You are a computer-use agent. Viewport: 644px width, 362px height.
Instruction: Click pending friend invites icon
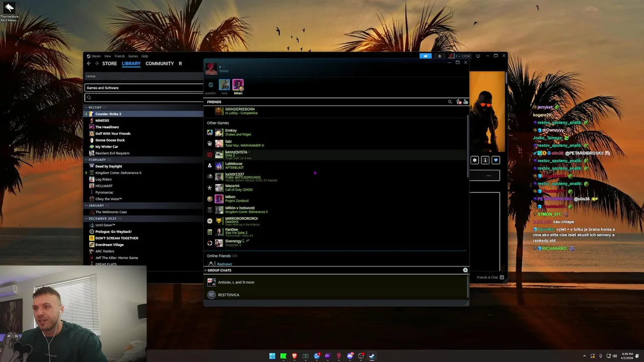pyautogui.click(x=458, y=102)
